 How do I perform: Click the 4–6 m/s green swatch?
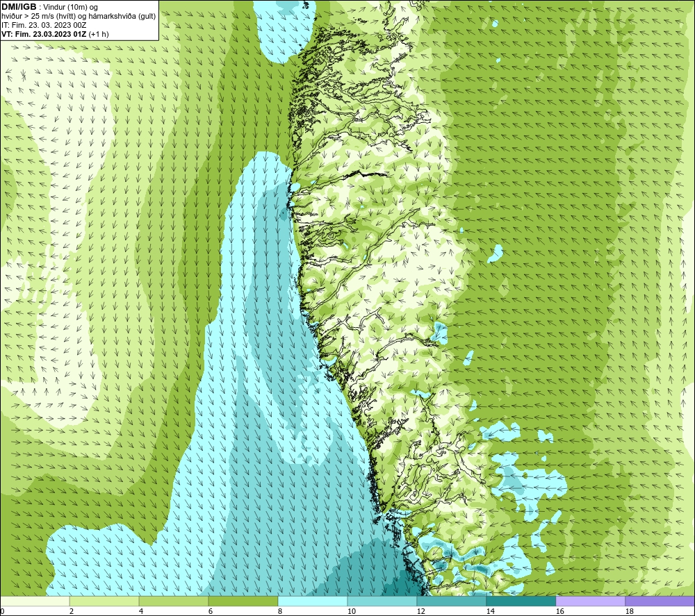click(174, 601)
